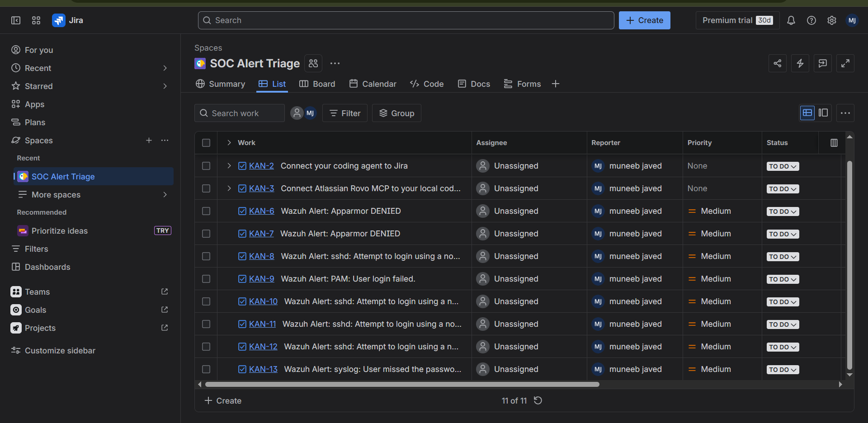Open the notifications bell
868x423 pixels.
791,20
